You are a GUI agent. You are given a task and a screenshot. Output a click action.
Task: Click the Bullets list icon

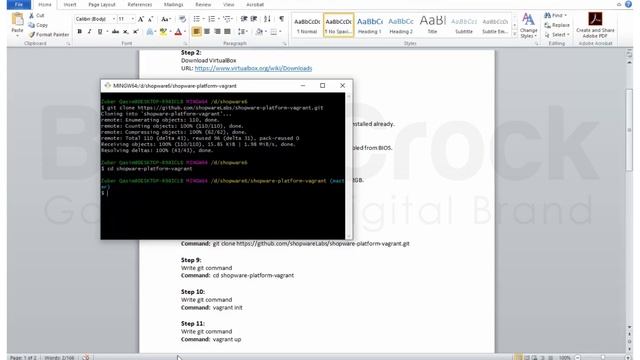(x=197, y=19)
